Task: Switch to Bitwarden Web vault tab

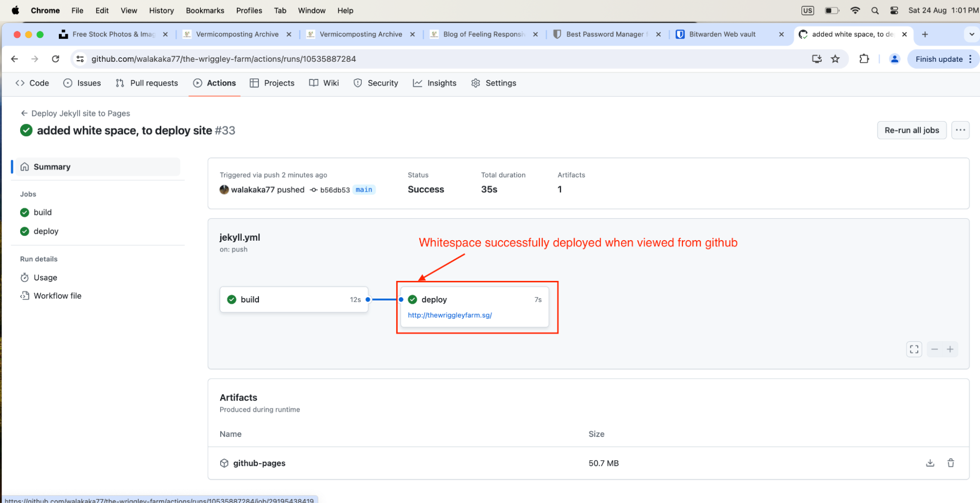Action: point(722,34)
